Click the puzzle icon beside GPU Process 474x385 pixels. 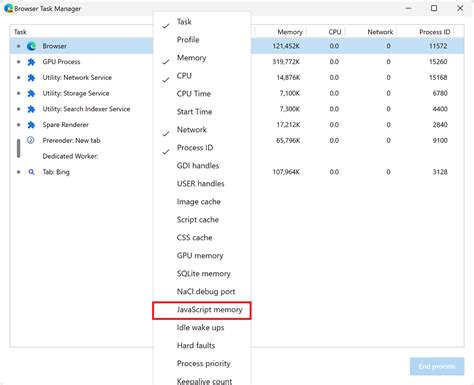coord(31,62)
